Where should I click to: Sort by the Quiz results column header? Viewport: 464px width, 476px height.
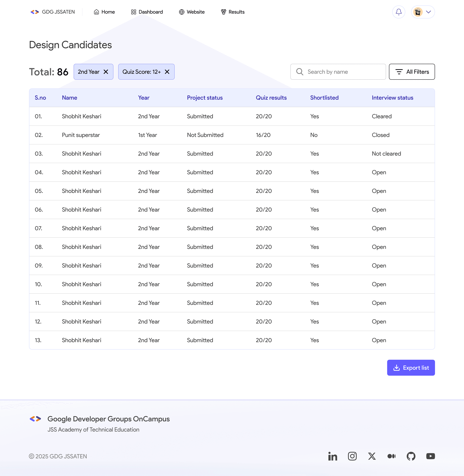click(271, 98)
